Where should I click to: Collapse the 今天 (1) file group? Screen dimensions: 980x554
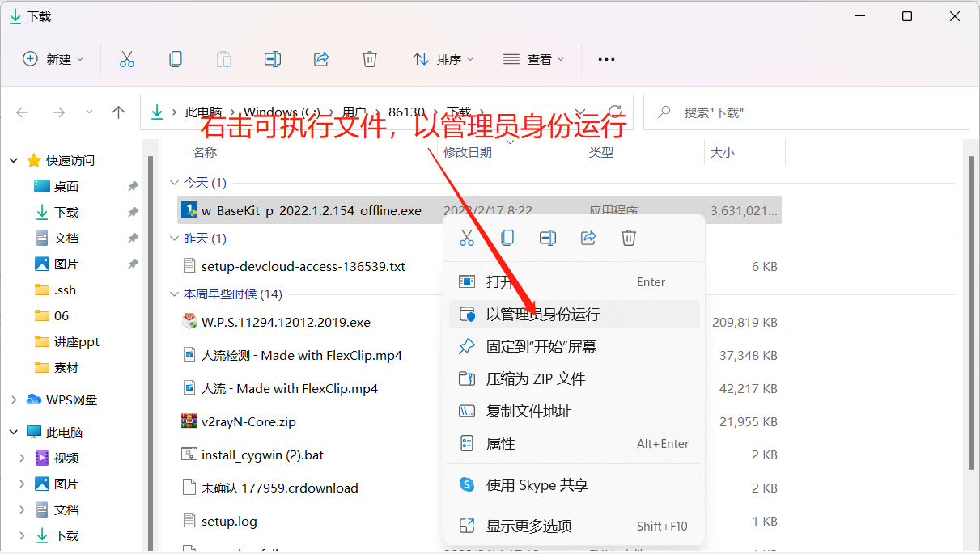(173, 183)
